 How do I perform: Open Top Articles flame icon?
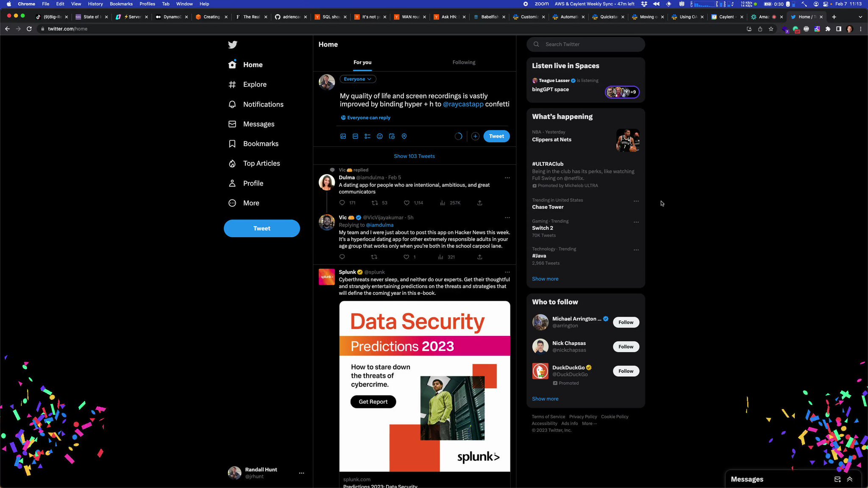tap(232, 164)
